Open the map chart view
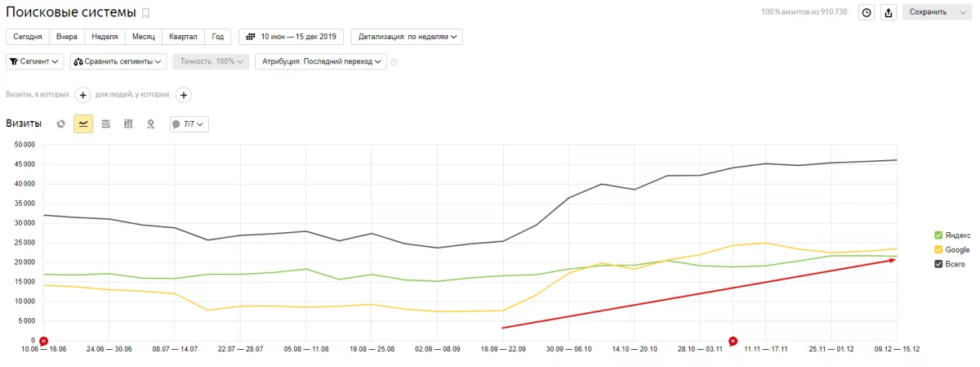 pos(150,124)
